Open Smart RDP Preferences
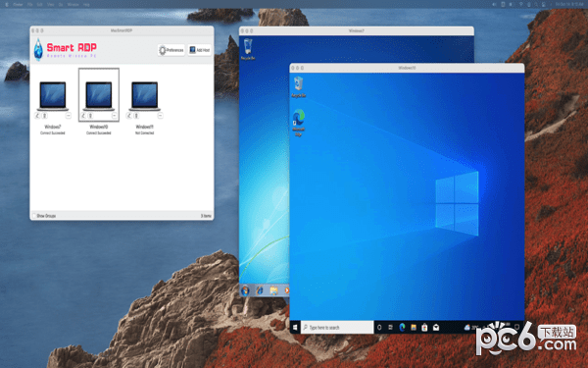588x368 pixels. click(171, 50)
